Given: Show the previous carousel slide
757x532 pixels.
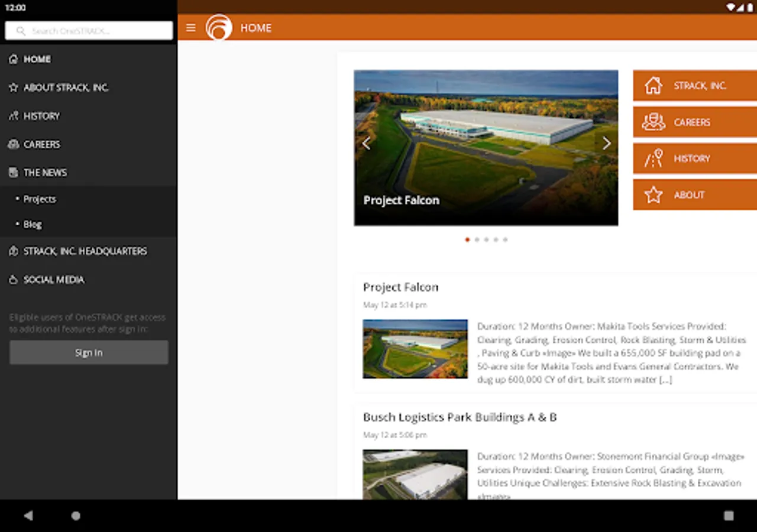Looking at the screenshot, I should (x=366, y=143).
